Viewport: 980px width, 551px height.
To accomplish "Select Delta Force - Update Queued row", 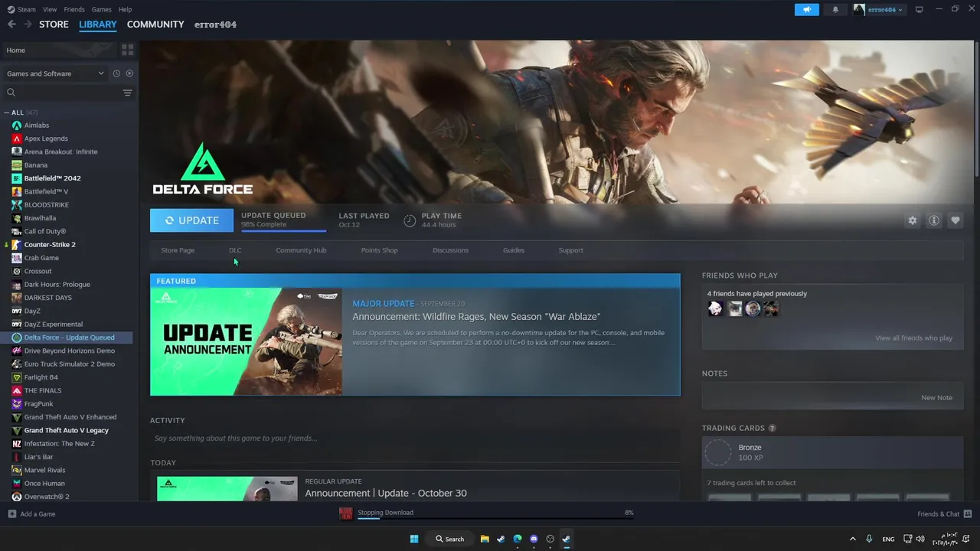I will coord(67,337).
